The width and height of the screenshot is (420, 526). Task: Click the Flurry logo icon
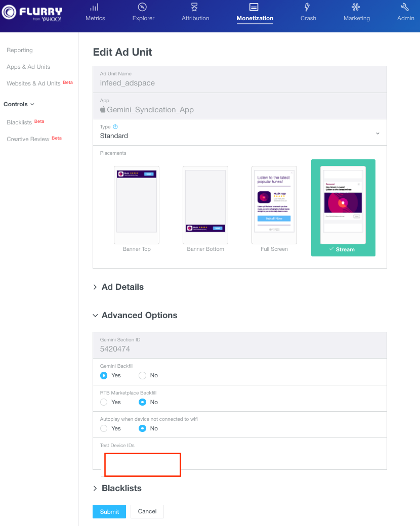pyautogui.click(x=9, y=12)
